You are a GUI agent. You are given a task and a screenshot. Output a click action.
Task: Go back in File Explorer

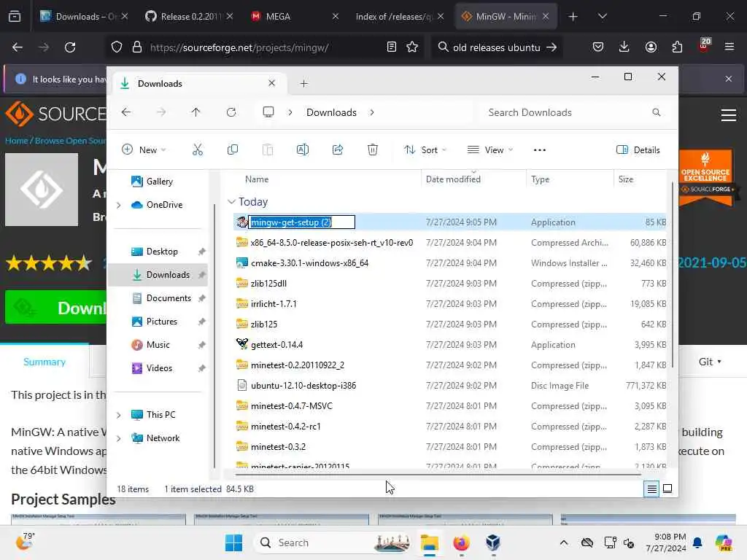click(x=126, y=112)
